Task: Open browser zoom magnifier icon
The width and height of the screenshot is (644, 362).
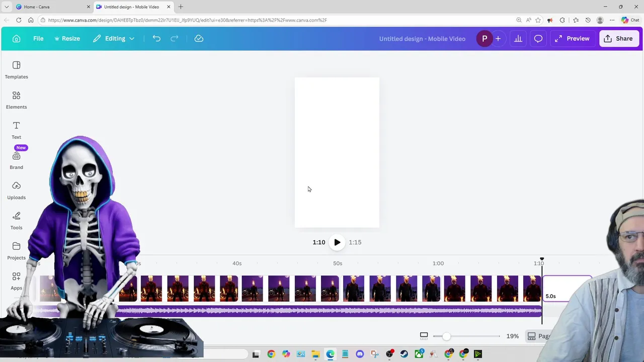Action: point(519,20)
